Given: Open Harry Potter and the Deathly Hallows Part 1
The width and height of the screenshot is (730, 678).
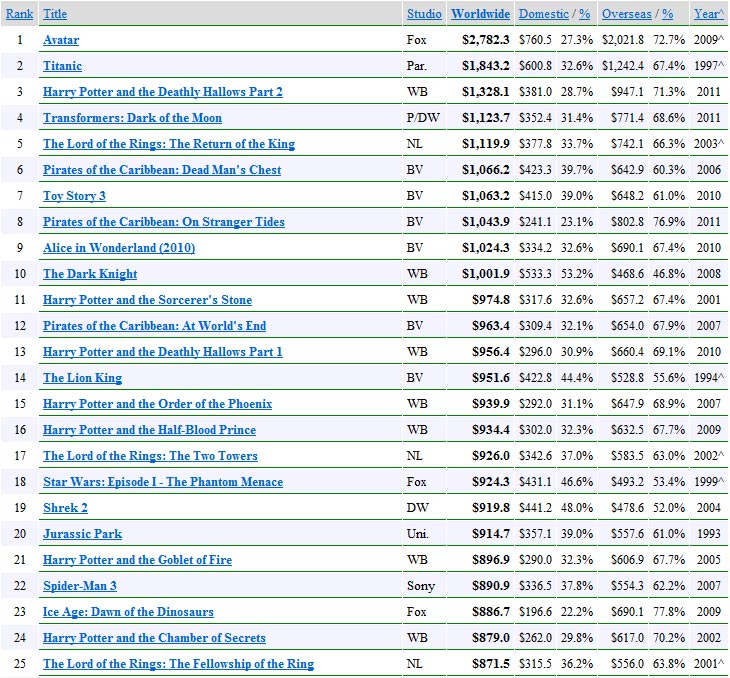Looking at the screenshot, I should [x=163, y=352].
